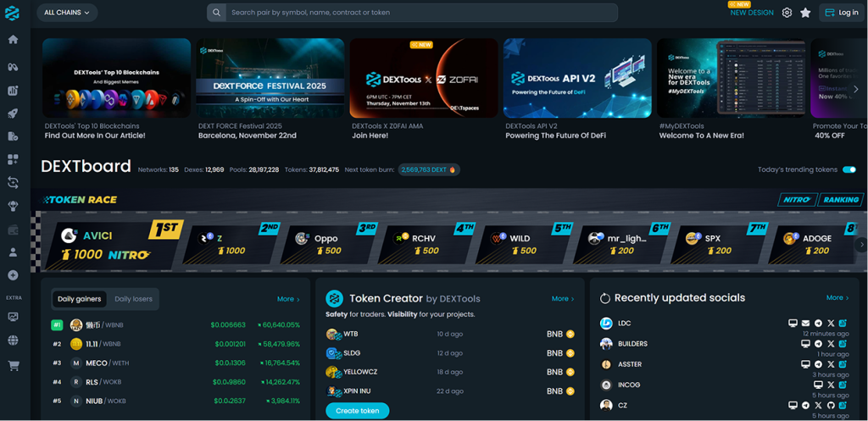Click the search pair input field
The image size is (868, 421).
coord(415,13)
